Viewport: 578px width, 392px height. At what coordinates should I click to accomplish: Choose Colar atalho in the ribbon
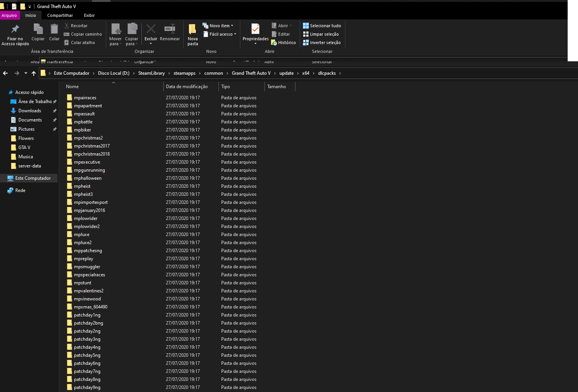(79, 43)
